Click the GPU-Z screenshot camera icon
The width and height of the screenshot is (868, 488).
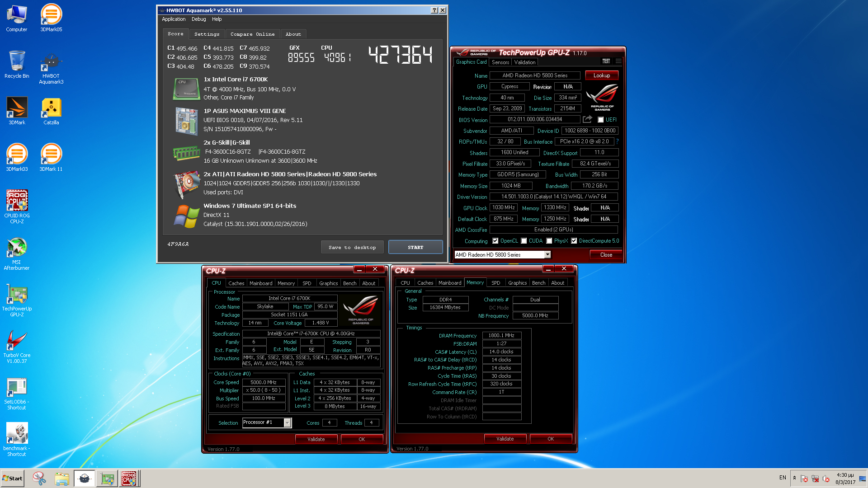[606, 61]
